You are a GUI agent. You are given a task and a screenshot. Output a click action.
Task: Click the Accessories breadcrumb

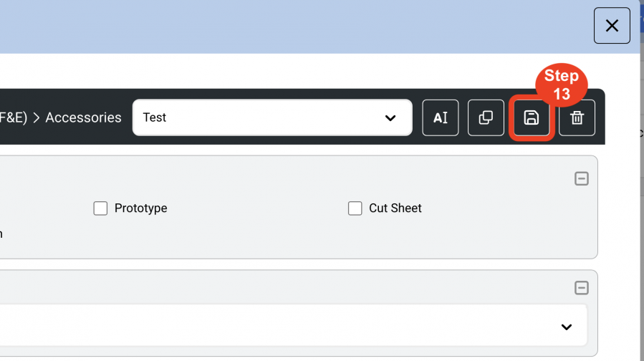click(x=83, y=117)
